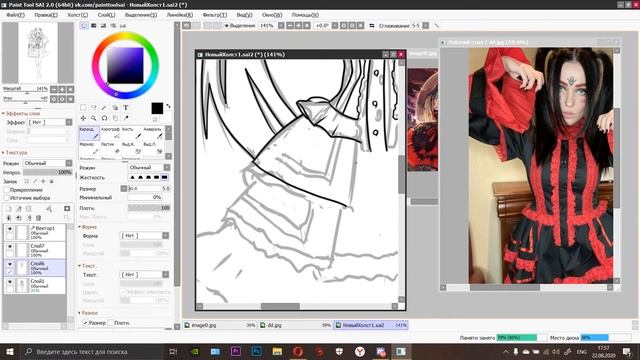Select the Text tool (T)
Screen dimensions: 640x360
coord(126,108)
